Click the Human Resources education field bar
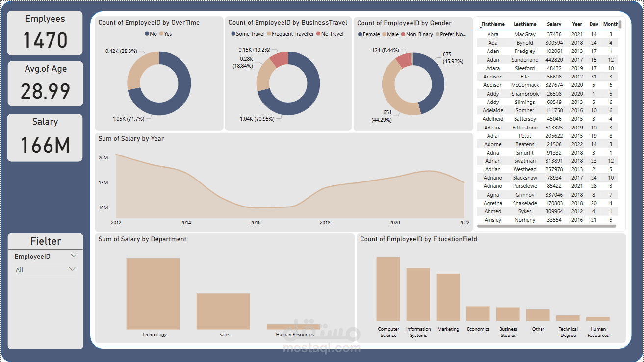This screenshot has height=362, width=644. pos(597,319)
